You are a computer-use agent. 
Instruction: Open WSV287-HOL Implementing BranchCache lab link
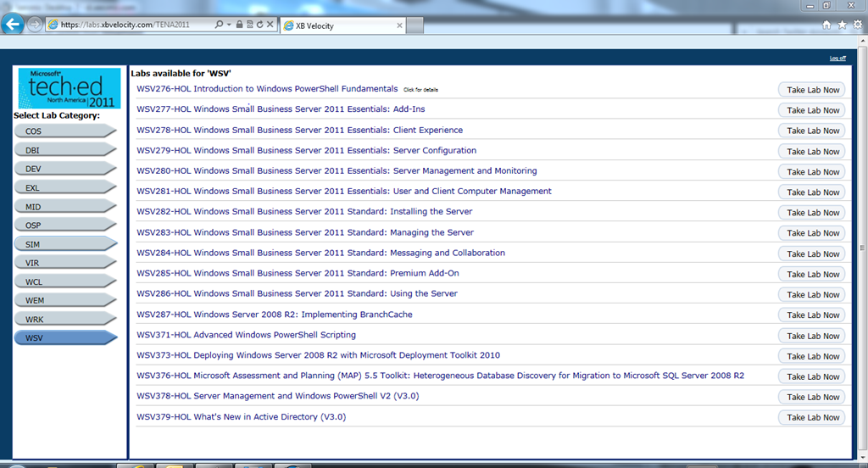tap(275, 315)
